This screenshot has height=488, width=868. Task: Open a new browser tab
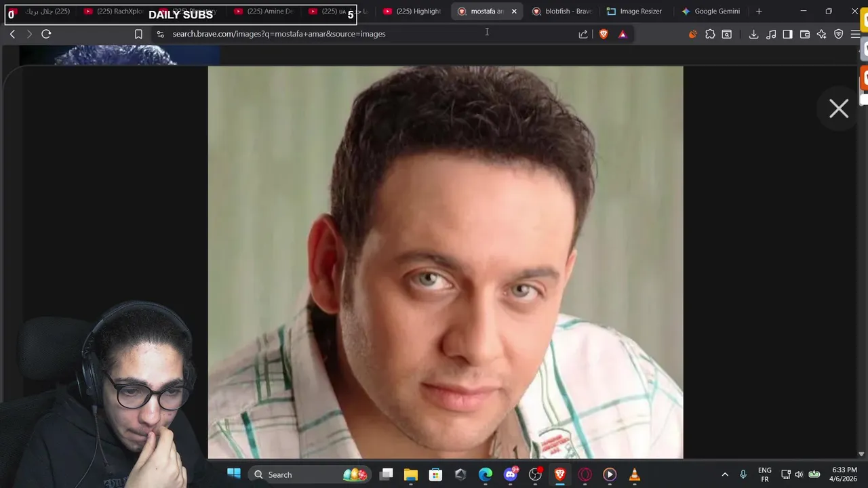click(x=759, y=12)
